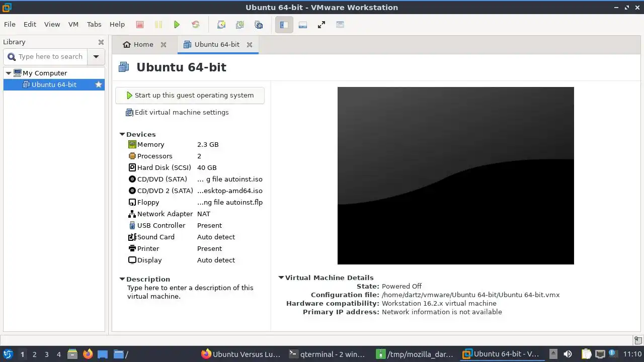Click the red Power Off toolbar icon

[x=140, y=25]
